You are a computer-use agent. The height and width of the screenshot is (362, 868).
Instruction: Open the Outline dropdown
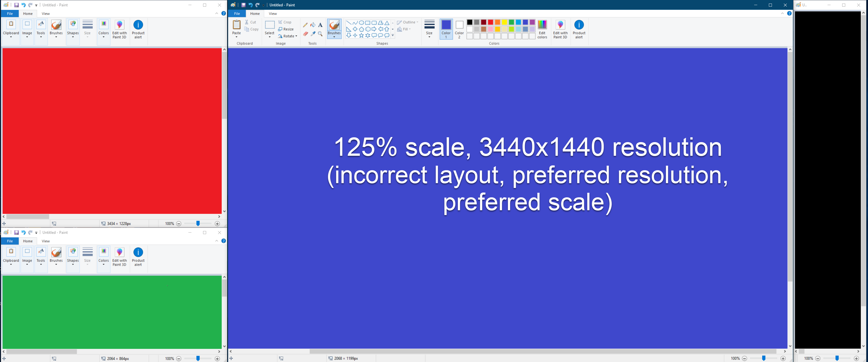408,22
